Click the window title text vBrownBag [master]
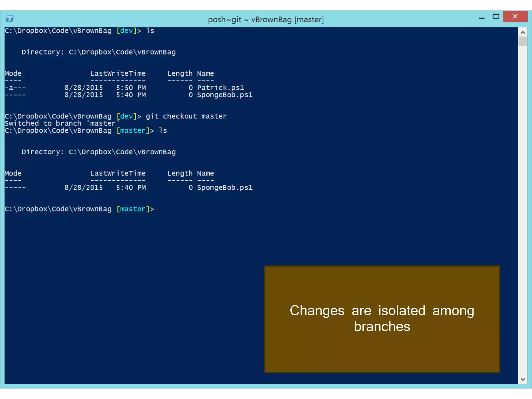The height and width of the screenshot is (399, 532). tap(266, 19)
